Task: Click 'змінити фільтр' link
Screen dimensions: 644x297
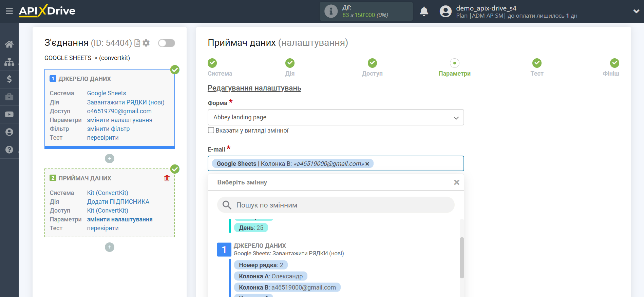Action: [109, 129]
